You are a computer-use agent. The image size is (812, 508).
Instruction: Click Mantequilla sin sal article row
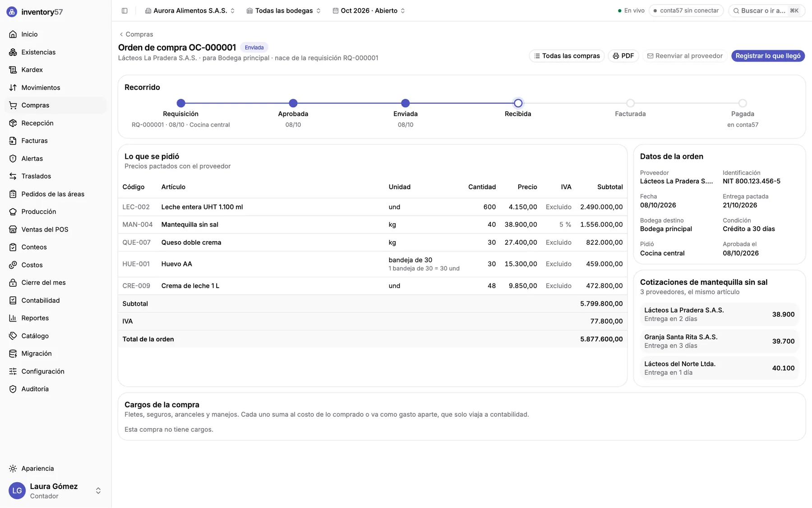(373, 224)
